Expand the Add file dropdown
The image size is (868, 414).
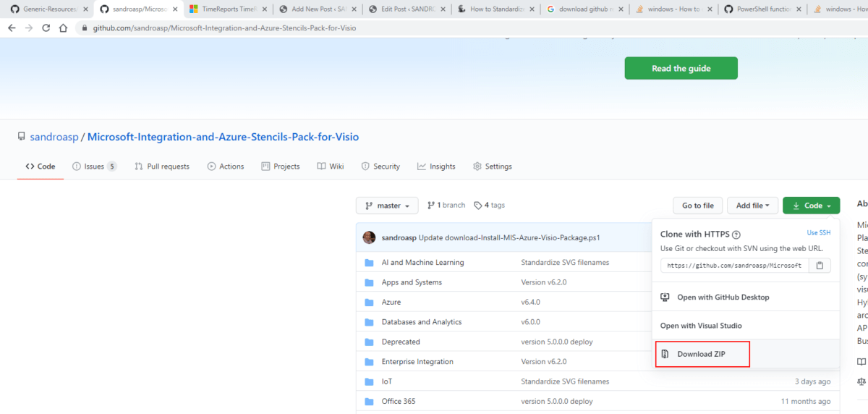coord(753,206)
